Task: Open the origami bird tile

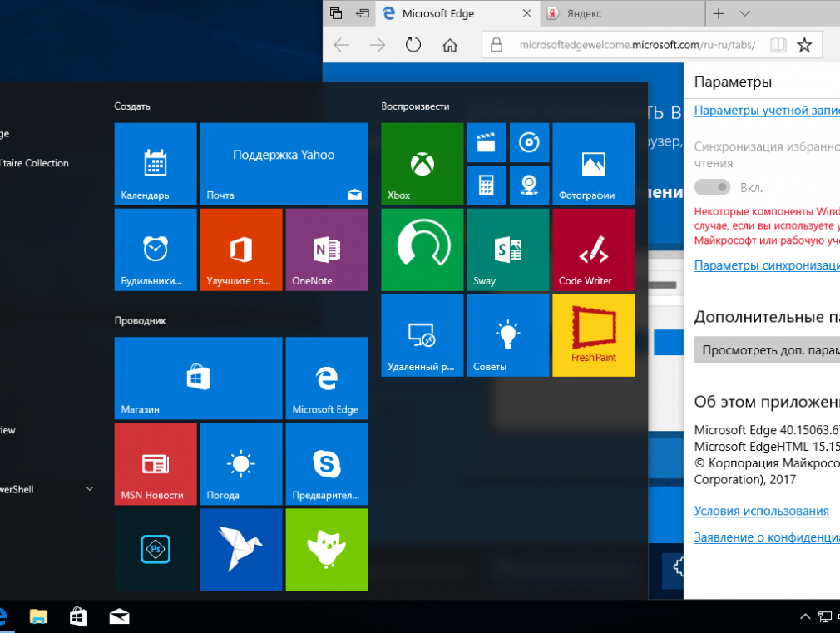Action: tap(241, 550)
